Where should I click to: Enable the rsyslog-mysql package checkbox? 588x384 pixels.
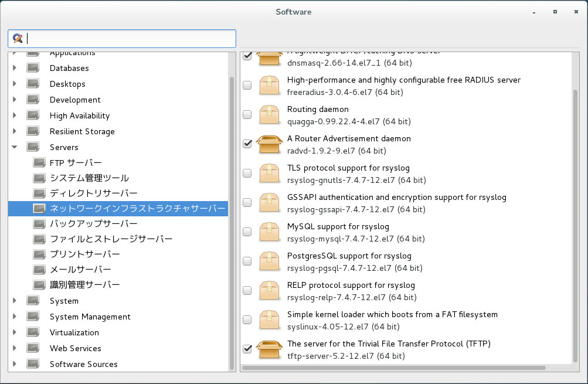(x=247, y=232)
